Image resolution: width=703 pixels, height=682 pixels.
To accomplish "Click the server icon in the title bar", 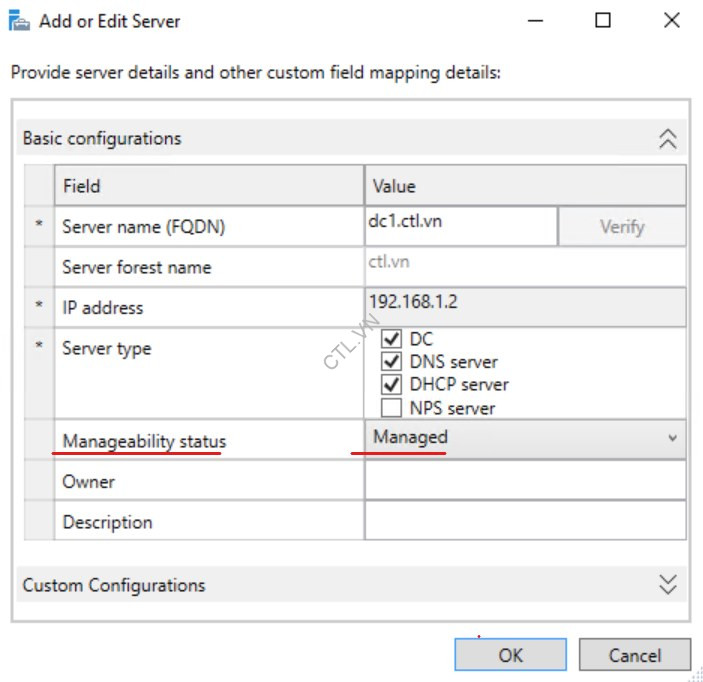I will point(20,21).
